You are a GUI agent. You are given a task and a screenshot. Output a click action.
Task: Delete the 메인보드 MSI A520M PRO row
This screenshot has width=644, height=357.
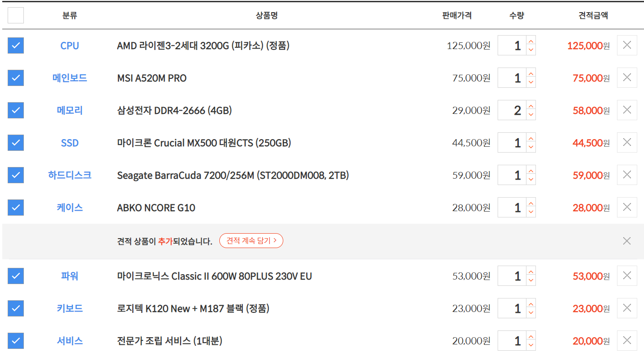[x=627, y=77]
